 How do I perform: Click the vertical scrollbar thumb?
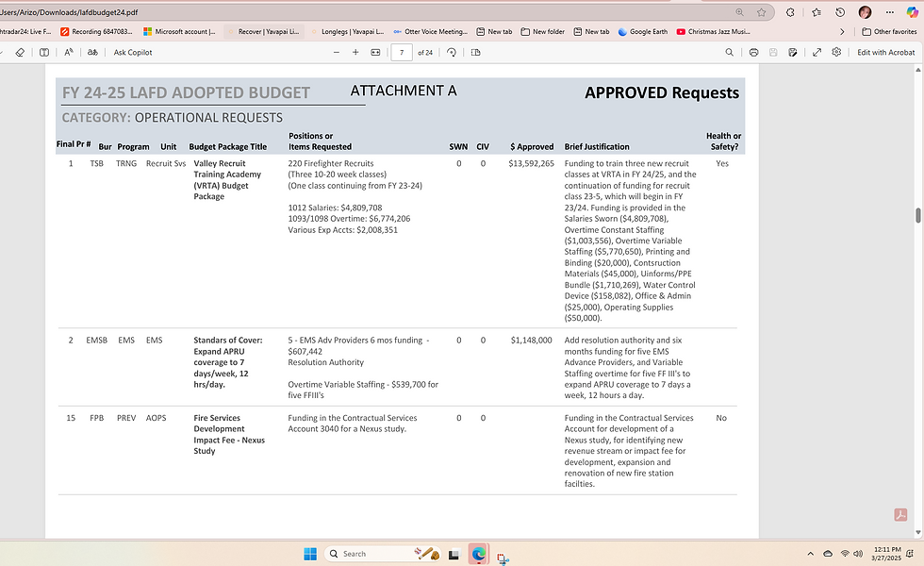(917, 215)
